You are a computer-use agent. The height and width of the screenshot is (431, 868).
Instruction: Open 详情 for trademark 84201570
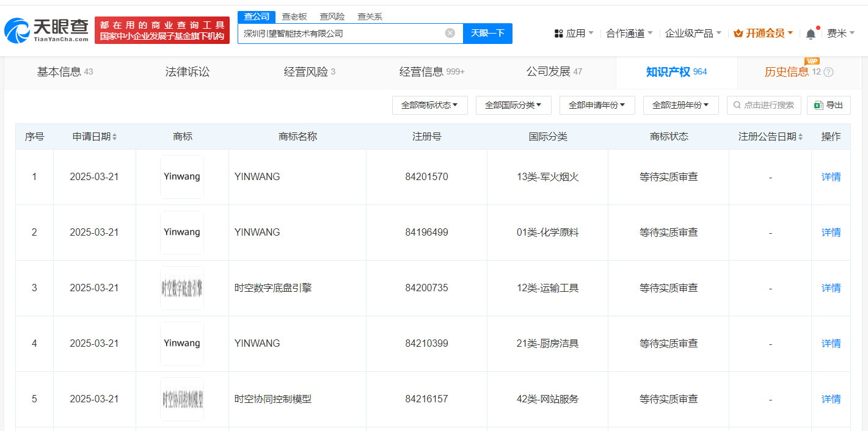click(x=831, y=177)
